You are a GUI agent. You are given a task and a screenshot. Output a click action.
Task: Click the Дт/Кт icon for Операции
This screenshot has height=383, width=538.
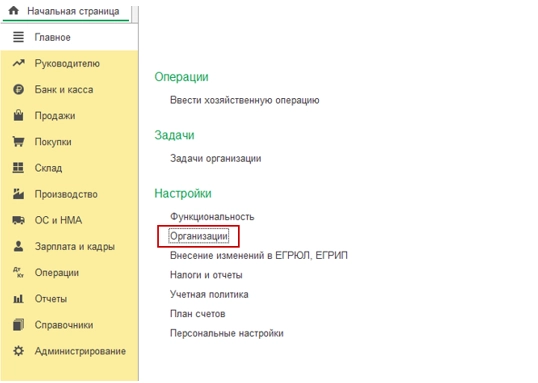coord(19,272)
